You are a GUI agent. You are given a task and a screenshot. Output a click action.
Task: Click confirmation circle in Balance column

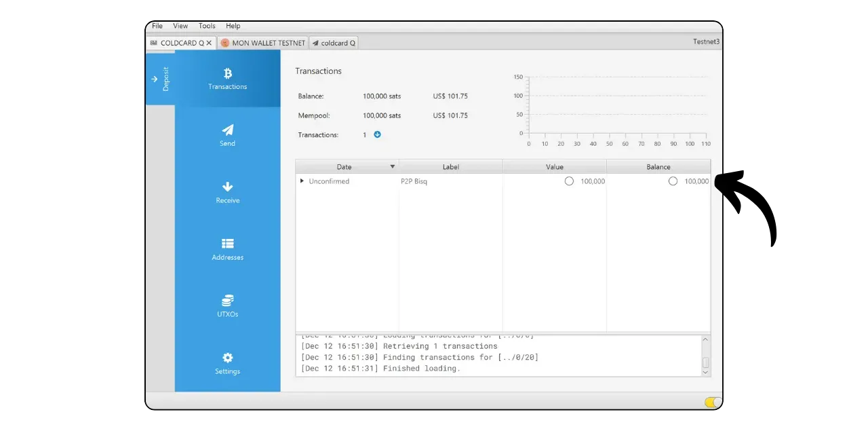[x=673, y=181]
